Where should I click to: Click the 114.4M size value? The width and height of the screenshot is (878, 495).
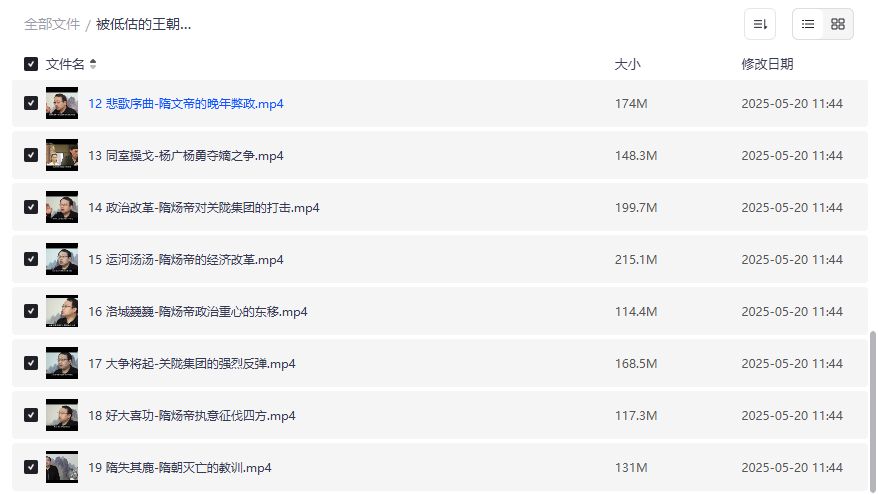[636, 312]
